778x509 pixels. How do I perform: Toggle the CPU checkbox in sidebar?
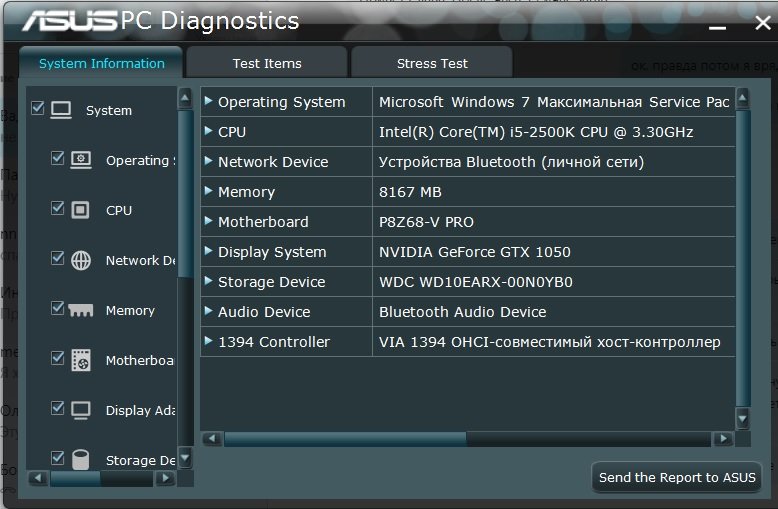(58, 208)
